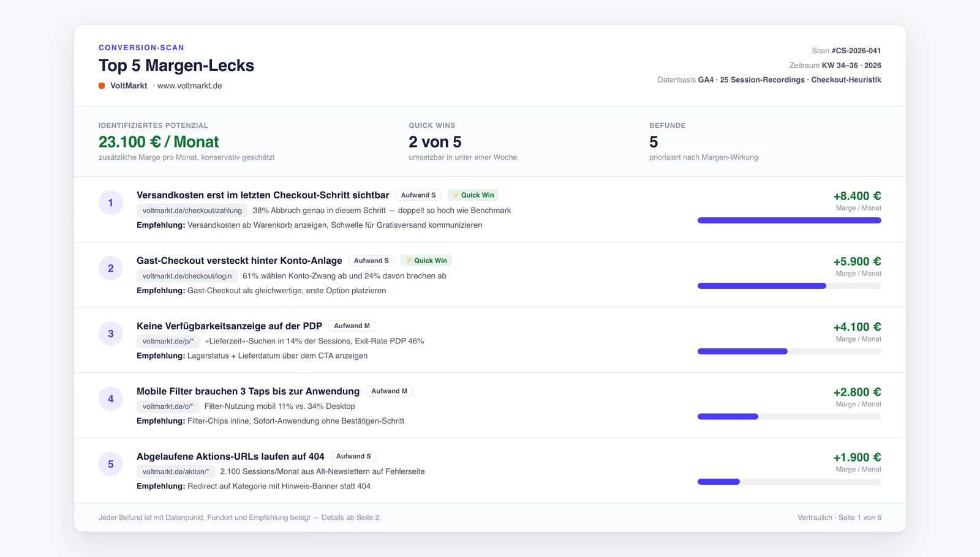Click the number 2 rank badge
The height and width of the screenshot is (557, 980).
click(x=111, y=268)
